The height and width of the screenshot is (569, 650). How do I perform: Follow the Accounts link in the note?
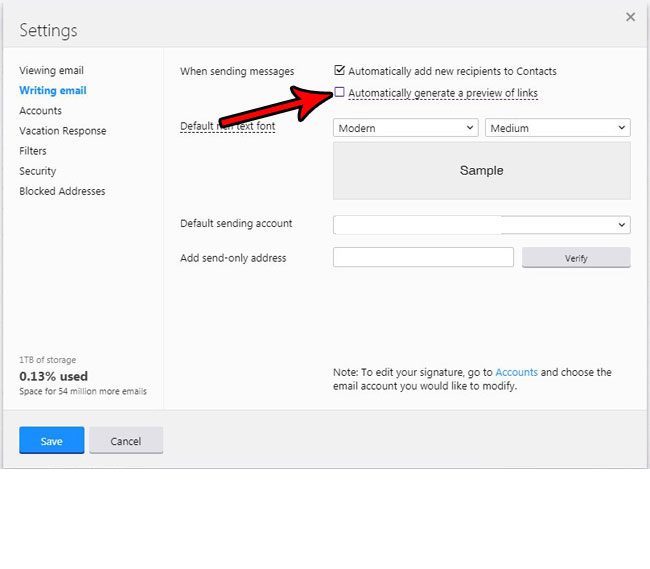click(516, 372)
